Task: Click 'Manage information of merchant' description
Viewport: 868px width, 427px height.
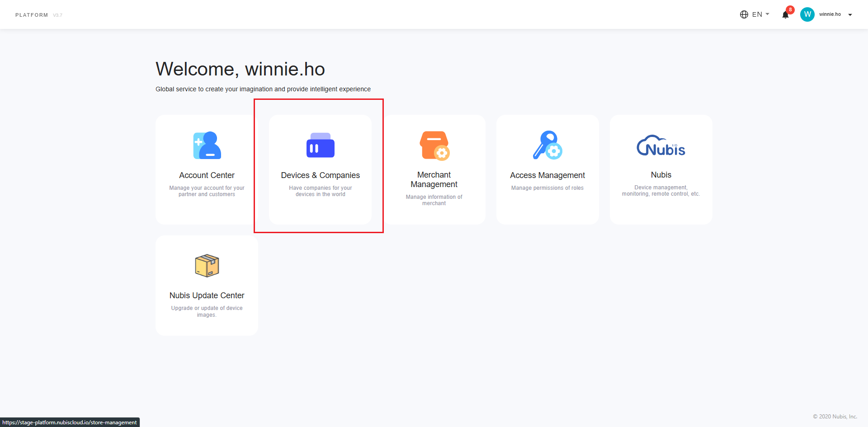Action: (x=434, y=200)
